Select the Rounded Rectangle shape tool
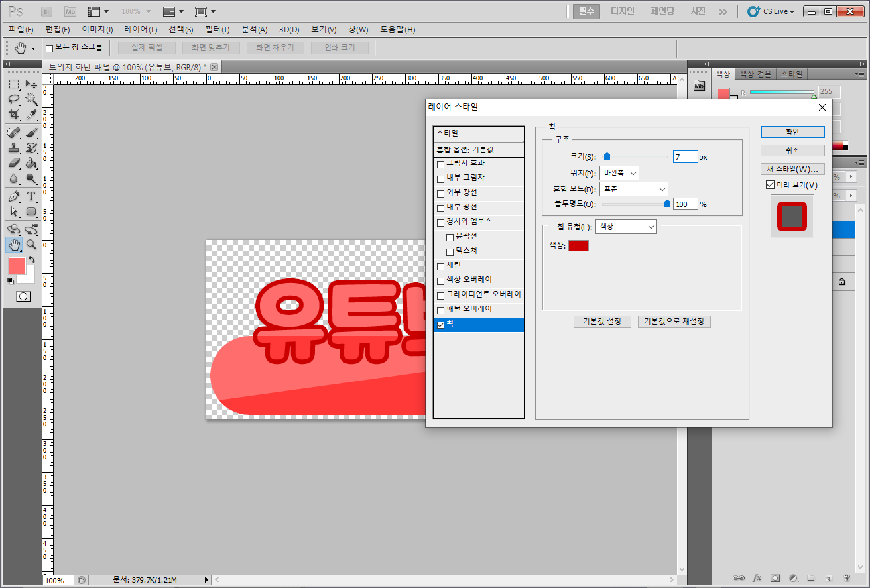The width and height of the screenshot is (870, 588). (31, 211)
